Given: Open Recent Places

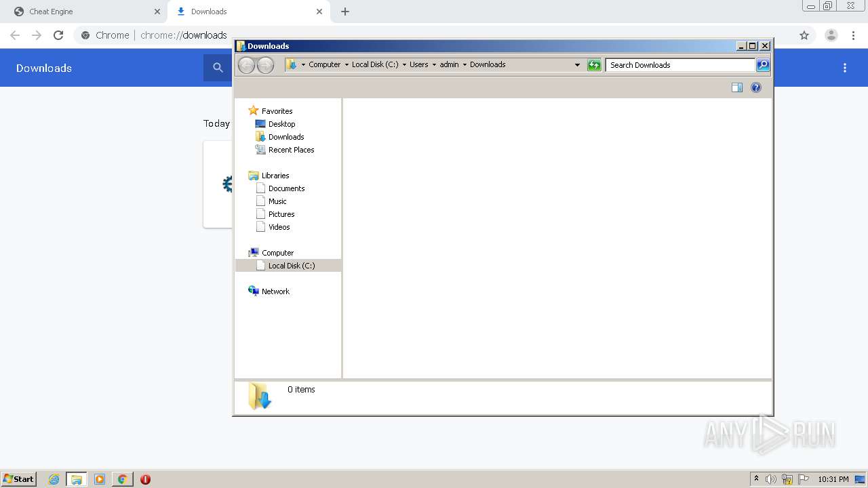Looking at the screenshot, I should pos(291,150).
